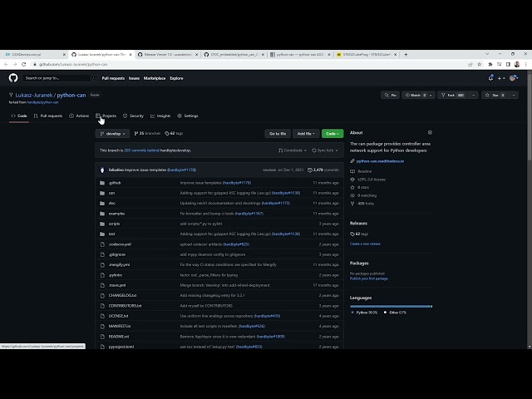Open Chrome extensions puzzle icon

(x=490, y=64)
